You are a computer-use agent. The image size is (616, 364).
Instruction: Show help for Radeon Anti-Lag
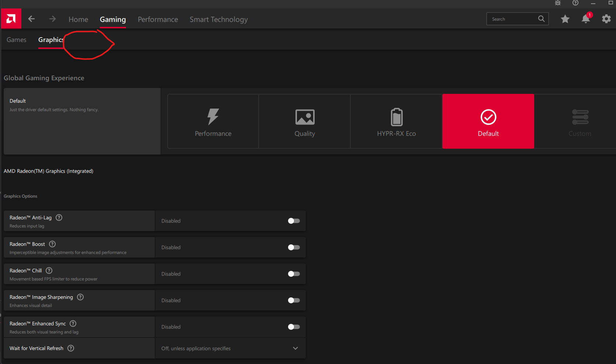click(x=59, y=218)
